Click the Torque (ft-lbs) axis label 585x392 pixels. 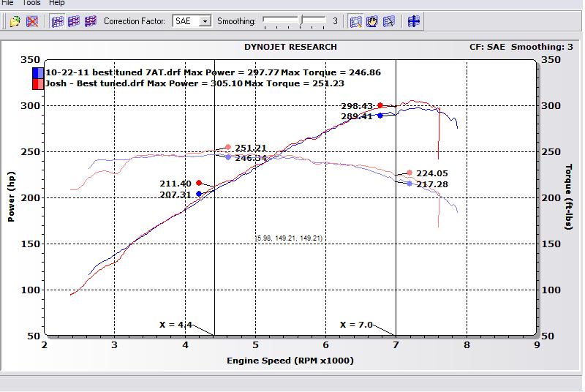click(x=569, y=197)
